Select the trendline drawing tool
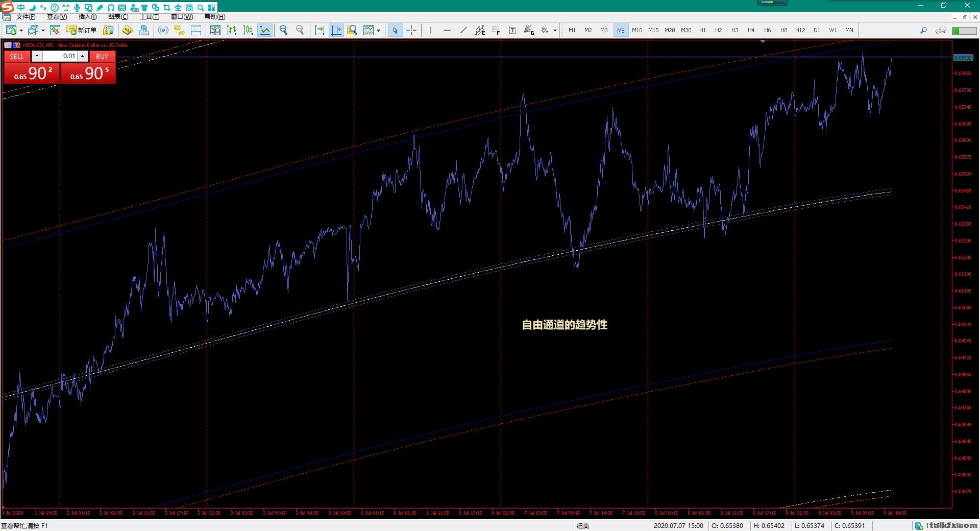Image resolution: width=980 pixels, height=531 pixels. point(463,31)
